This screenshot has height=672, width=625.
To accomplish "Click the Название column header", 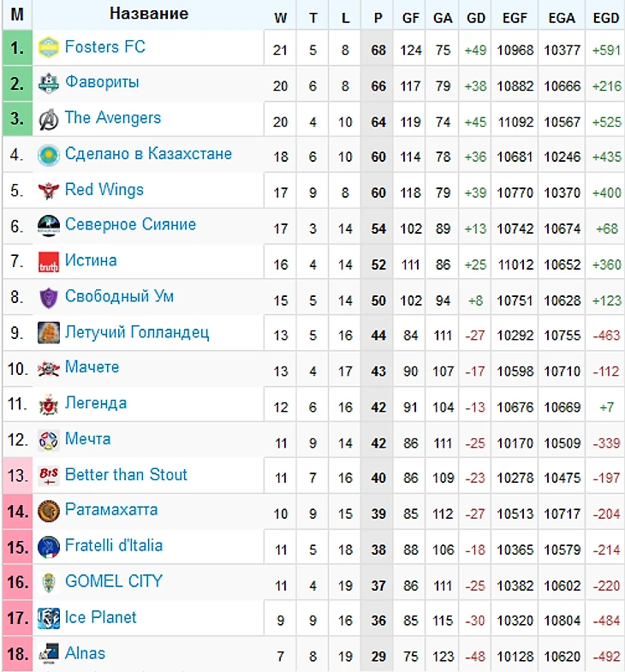I will 149,14.
